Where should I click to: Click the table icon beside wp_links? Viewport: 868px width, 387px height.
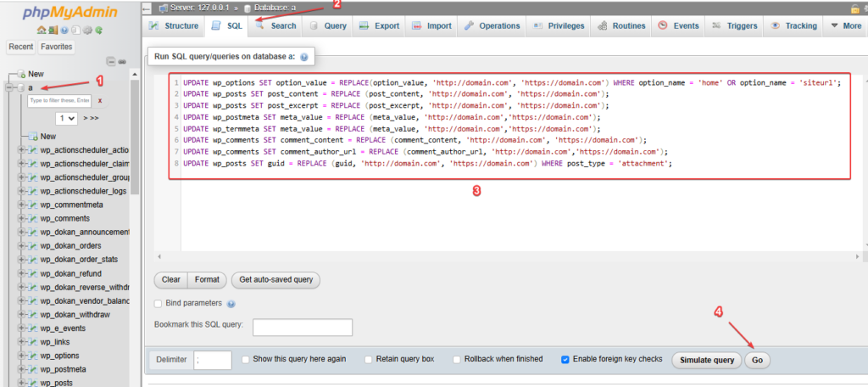tap(33, 342)
